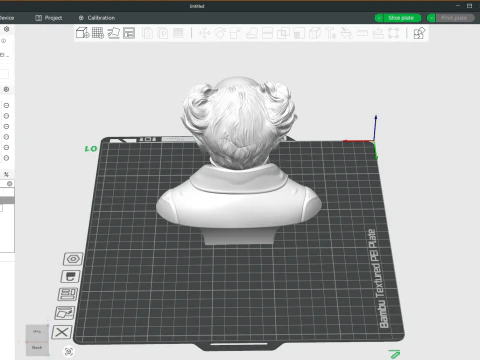
Task: Click the Back face of view cube
Action: coord(37,348)
